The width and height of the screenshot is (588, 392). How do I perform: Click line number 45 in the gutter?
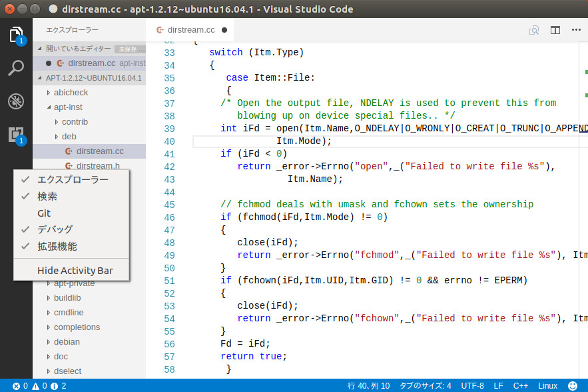(170, 205)
